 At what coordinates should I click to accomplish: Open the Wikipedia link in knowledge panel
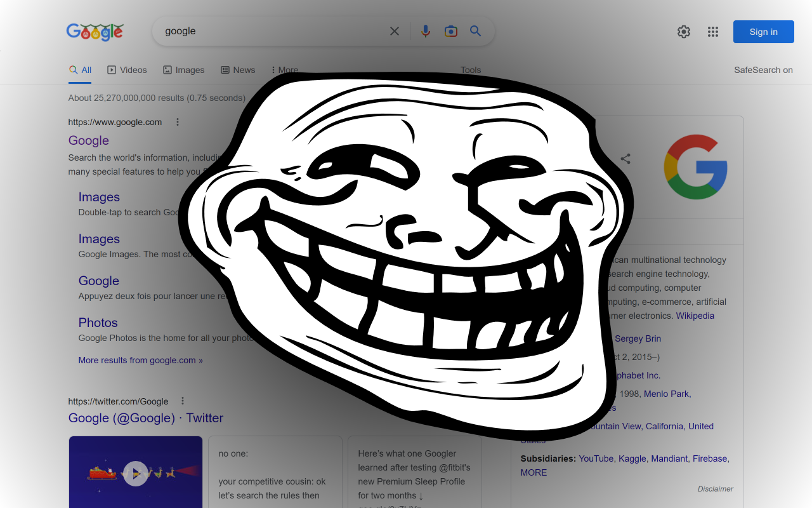tap(695, 316)
